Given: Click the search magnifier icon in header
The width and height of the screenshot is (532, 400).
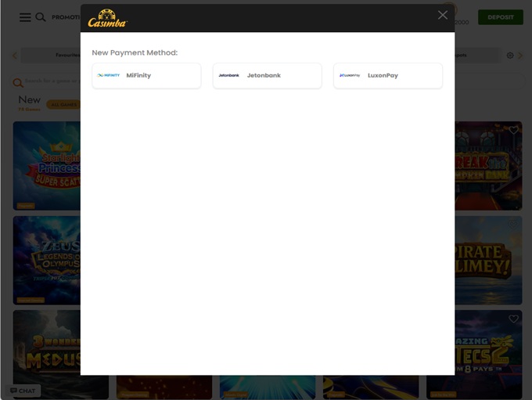Looking at the screenshot, I should coord(41,17).
